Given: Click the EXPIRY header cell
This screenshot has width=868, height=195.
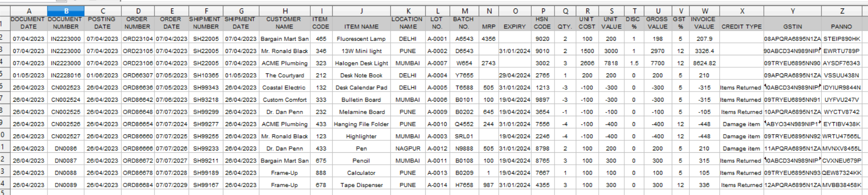Looking at the screenshot, I should pyautogui.click(x=515, y=23).
